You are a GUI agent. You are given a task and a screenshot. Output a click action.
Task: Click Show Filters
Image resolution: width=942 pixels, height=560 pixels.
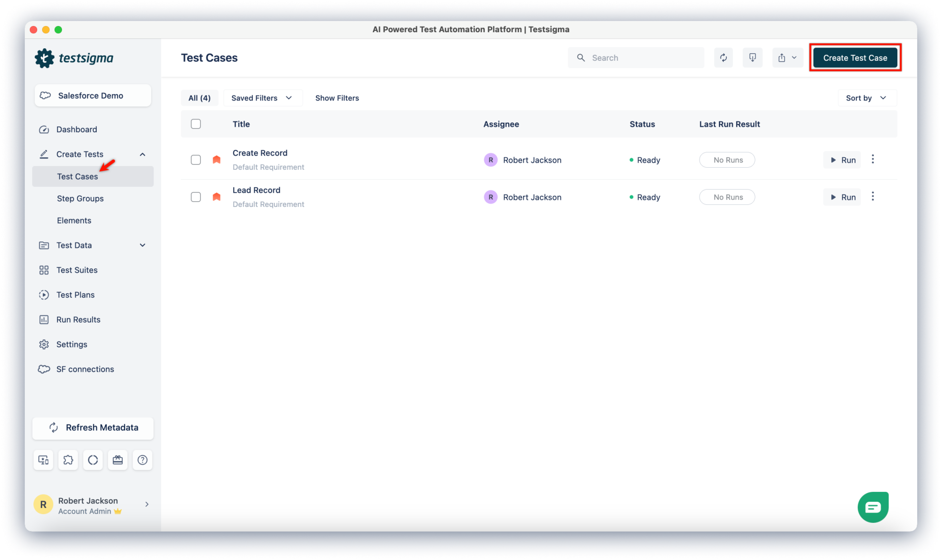[337, 98]
